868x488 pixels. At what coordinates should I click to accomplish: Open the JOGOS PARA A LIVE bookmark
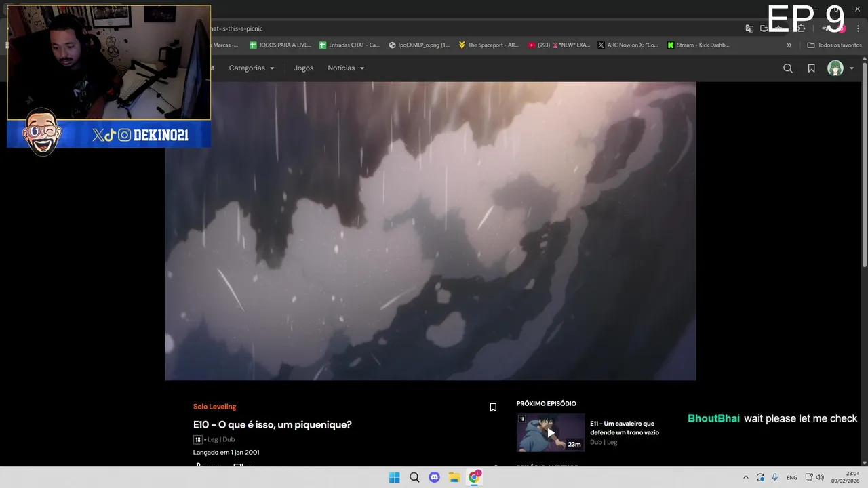point(280,45)
